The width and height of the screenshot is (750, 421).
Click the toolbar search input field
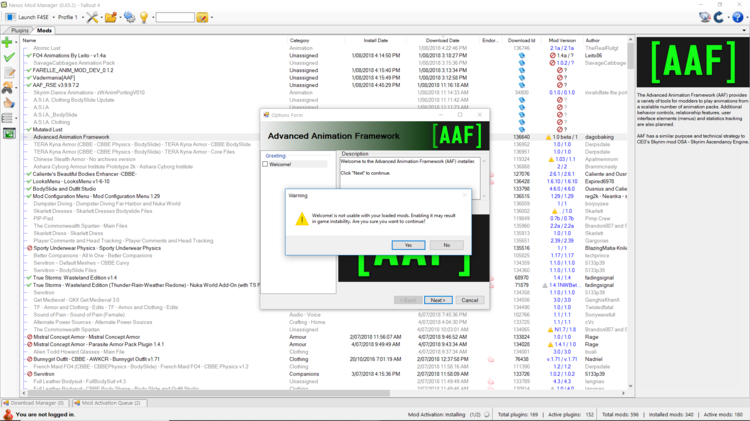tap(175, 18)
